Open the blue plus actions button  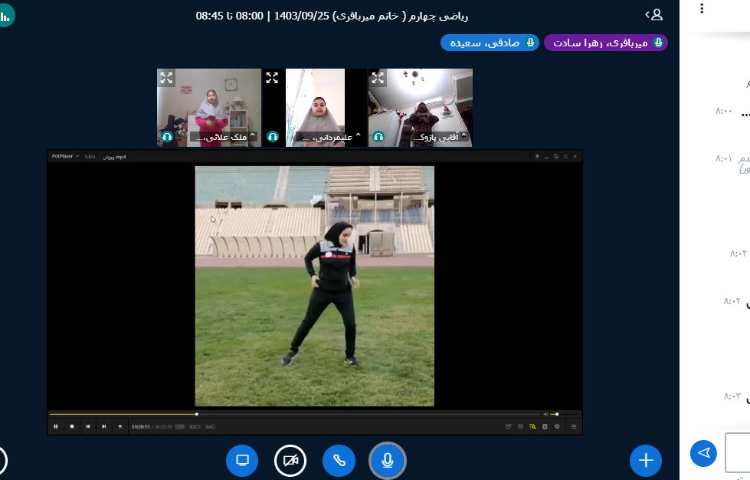[x=646, y=460]
